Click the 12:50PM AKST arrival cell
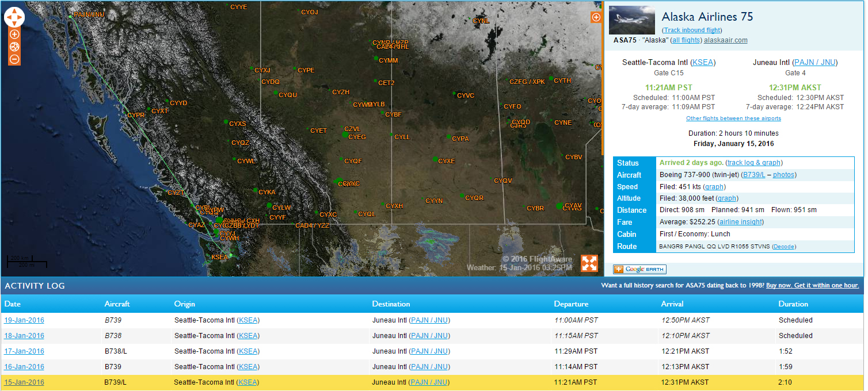This screenshot has width=868, height=391. click(686, 320)
